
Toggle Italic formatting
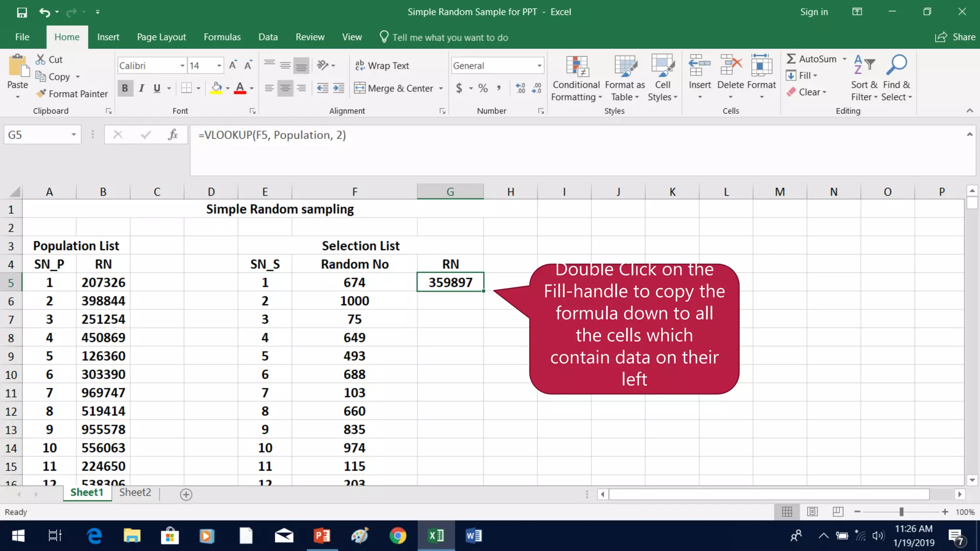[x=141, y=88]
